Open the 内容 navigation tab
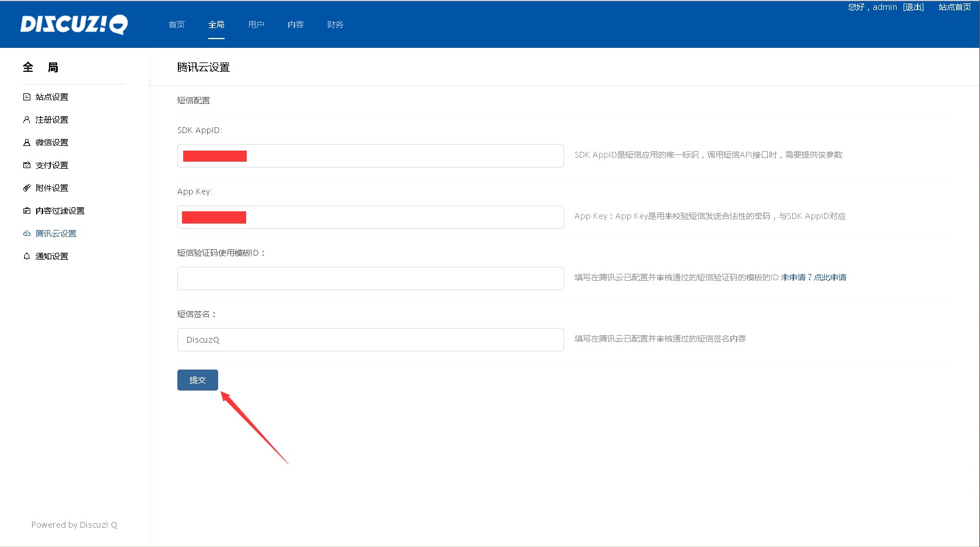 point(296,25)
